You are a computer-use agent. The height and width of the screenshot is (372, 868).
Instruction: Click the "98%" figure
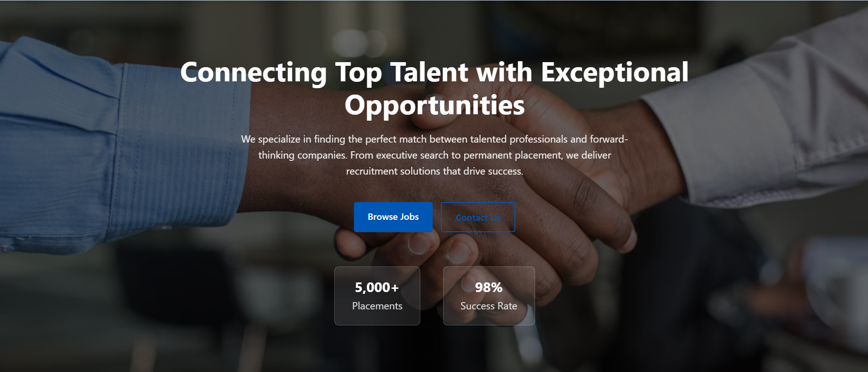[x=488, y=287]
